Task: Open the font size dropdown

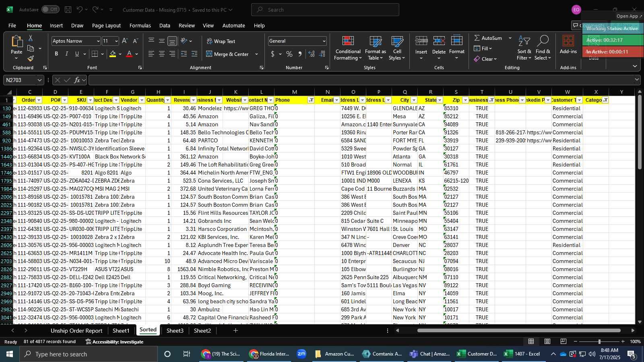Action: click(x=116, y=41)
